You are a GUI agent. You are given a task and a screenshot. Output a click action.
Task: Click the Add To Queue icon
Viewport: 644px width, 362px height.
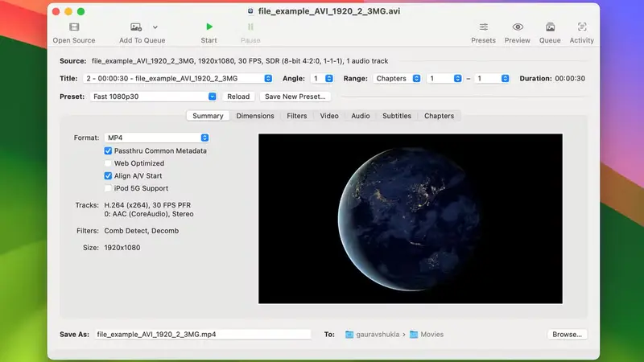tap(136, 27)
